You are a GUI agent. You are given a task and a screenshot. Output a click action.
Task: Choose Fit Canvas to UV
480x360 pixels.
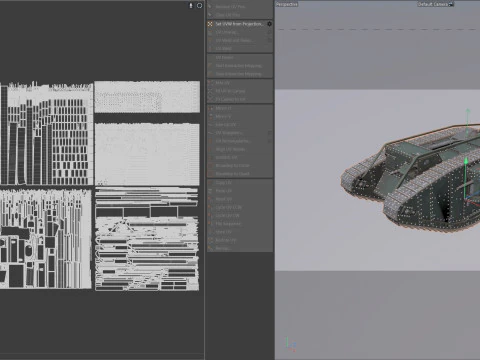[240, 99]
